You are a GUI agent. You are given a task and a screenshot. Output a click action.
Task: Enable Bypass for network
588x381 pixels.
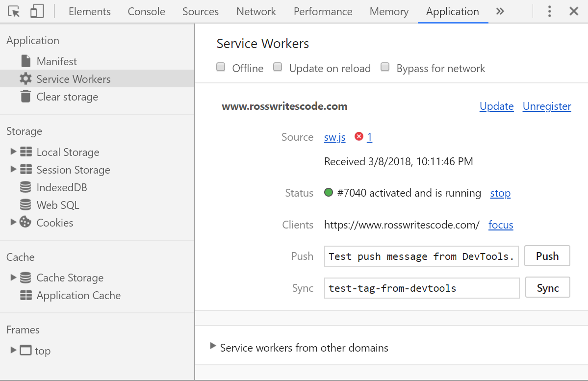(x=385, y=67)
